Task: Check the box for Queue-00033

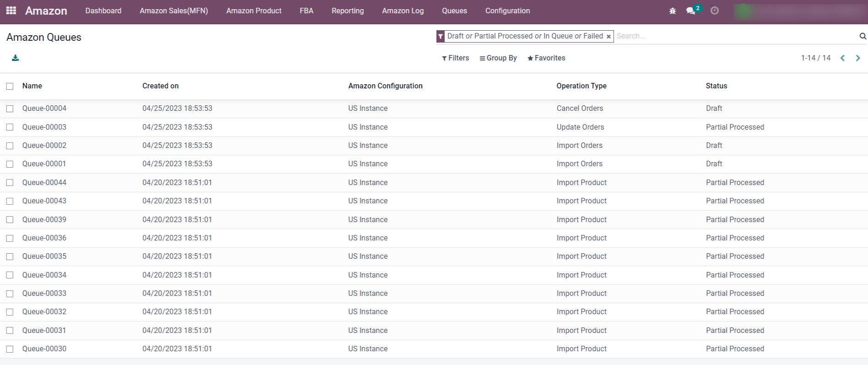Action: point(10,294)
